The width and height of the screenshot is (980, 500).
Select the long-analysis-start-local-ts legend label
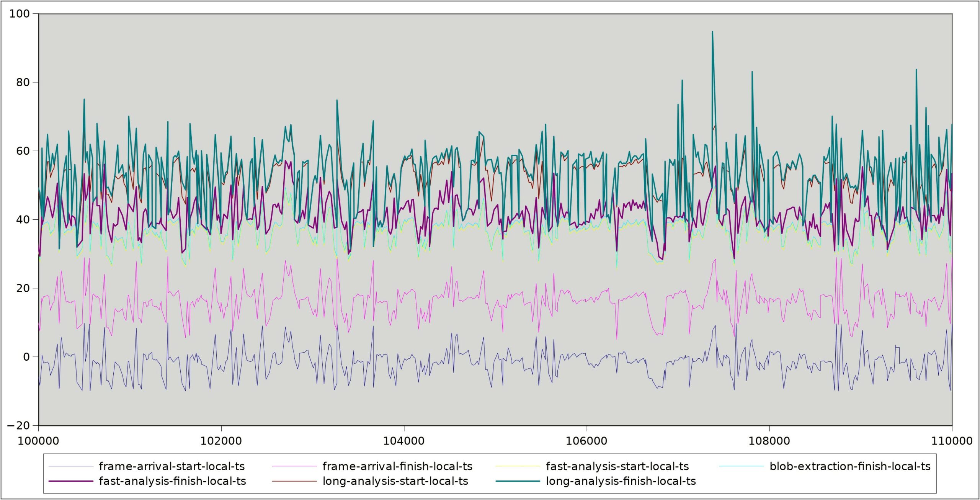pyautogui.click(x=395, y=481)
